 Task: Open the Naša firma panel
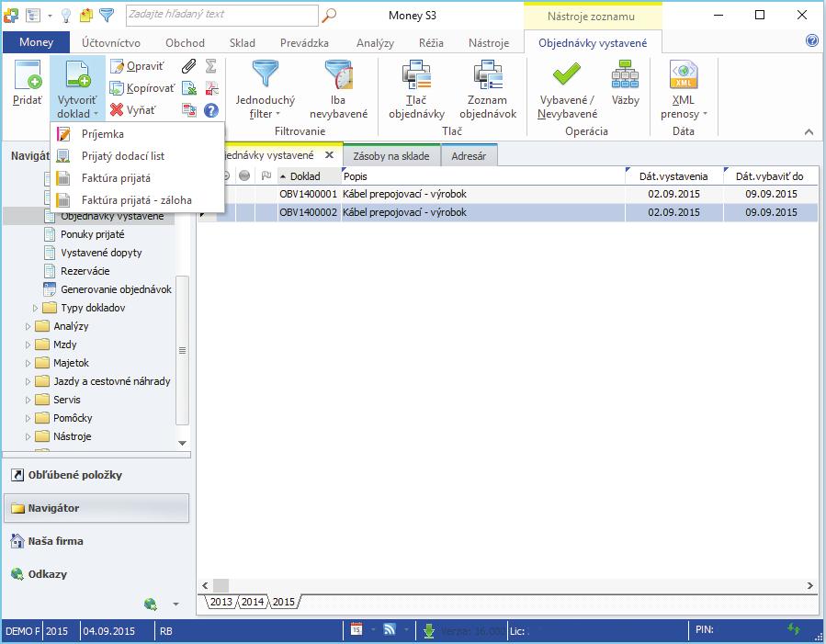[x=96, y=541]
